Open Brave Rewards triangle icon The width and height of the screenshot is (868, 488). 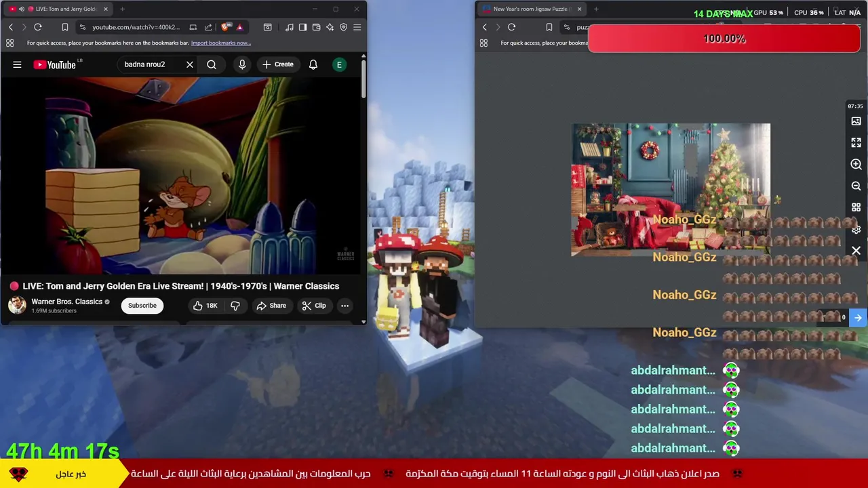coord(239,27)
